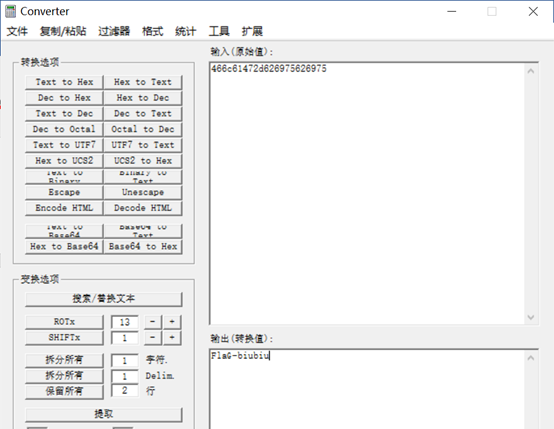
Task: Click the Text to UTF7 button
Action: coord(64,145)
